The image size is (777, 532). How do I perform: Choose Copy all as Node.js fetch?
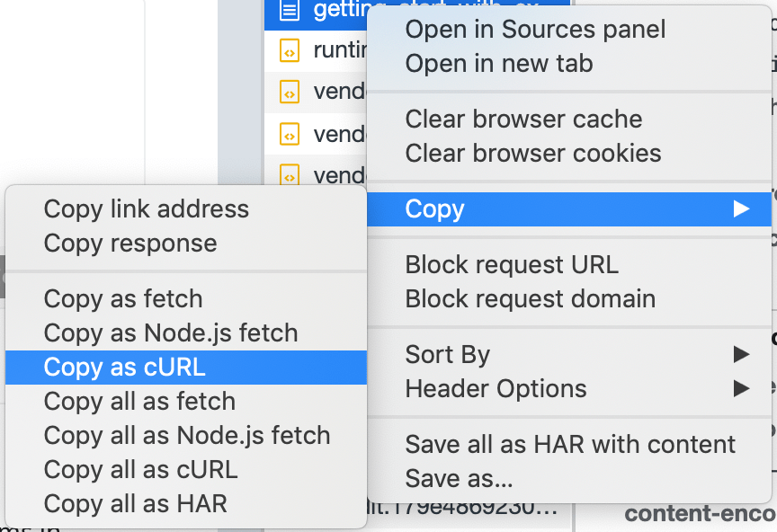186,436
